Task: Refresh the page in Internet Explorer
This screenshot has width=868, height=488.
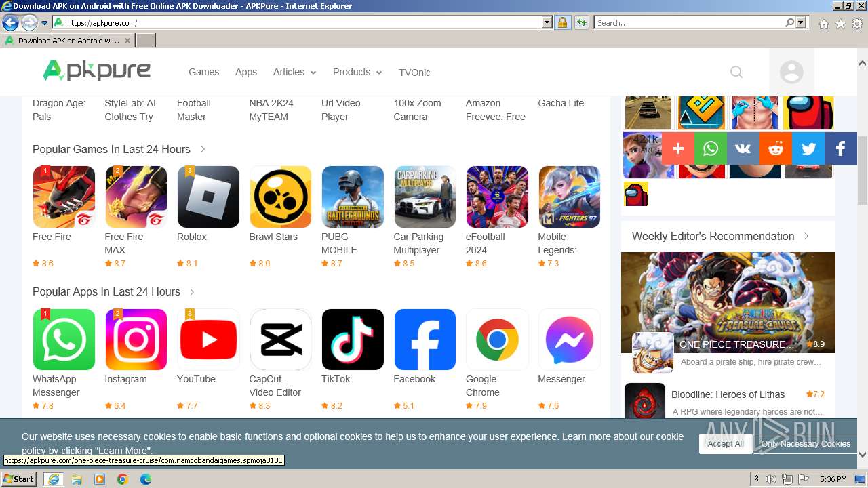Action: pos(581,22)
